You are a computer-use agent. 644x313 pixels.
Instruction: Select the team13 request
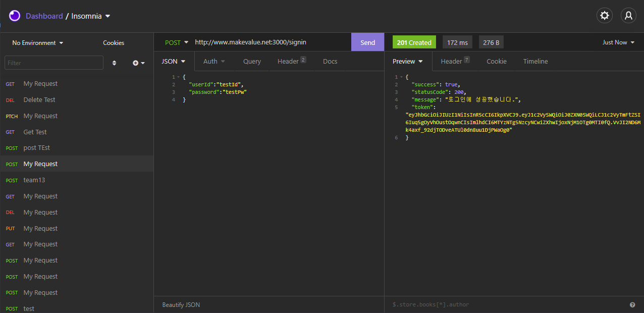pos(77,180)
